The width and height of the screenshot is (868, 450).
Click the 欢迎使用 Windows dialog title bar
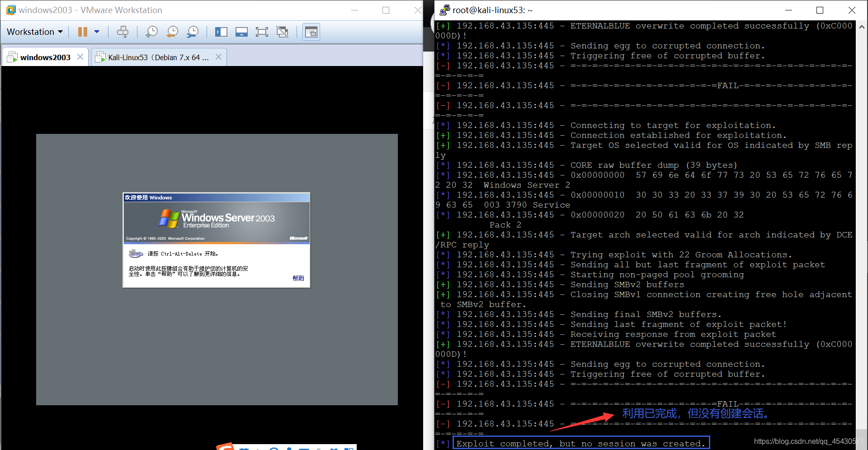click(217, 198)
